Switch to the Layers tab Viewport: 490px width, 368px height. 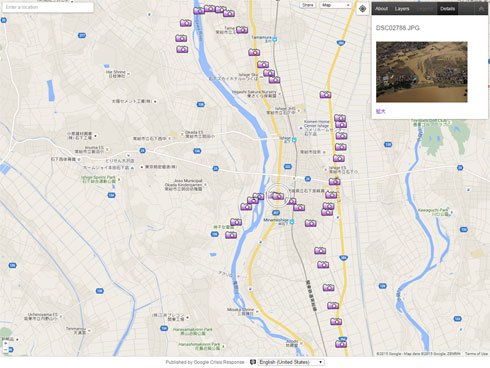tap(402, 9)
